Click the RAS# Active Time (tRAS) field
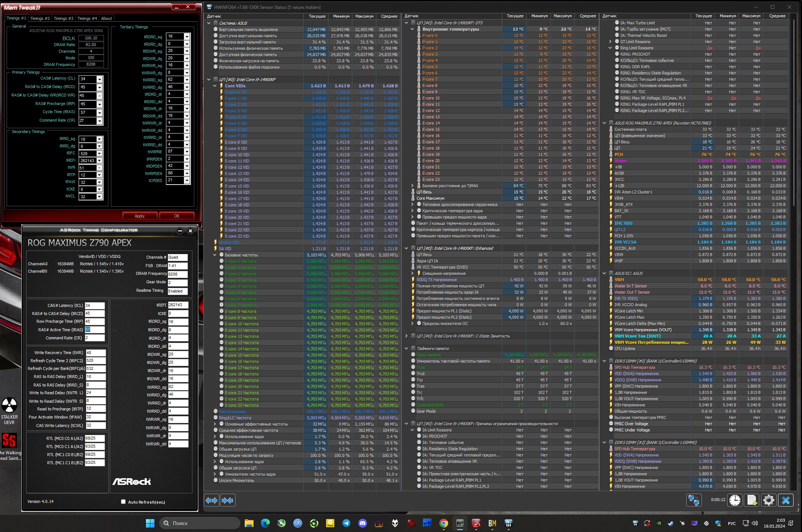The width and height of the screenshot is (802, 532). coord(95,330)
